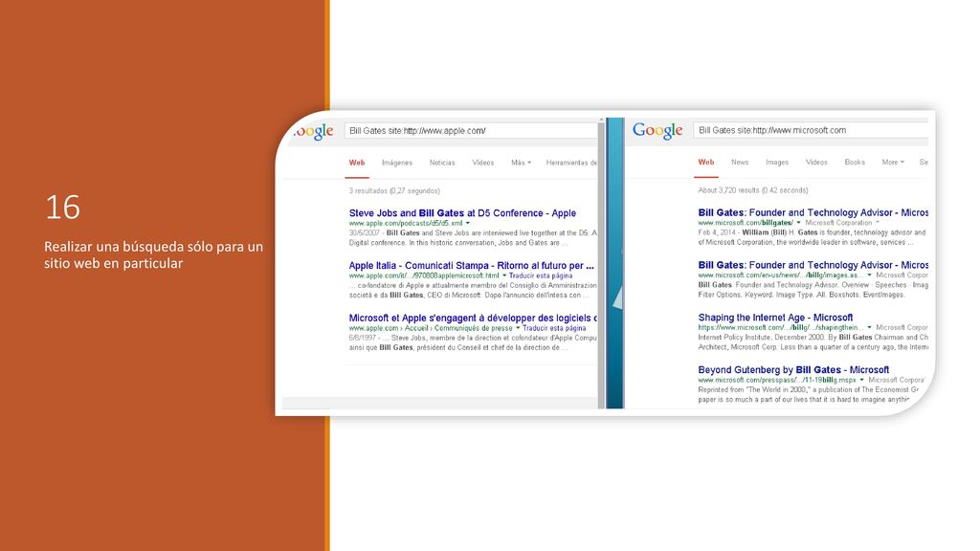The image size is (980, 551).
Task: Click slide caption 'Realizar una búsqueda sólo para un sitio web'
Action: tap(154, 254)
